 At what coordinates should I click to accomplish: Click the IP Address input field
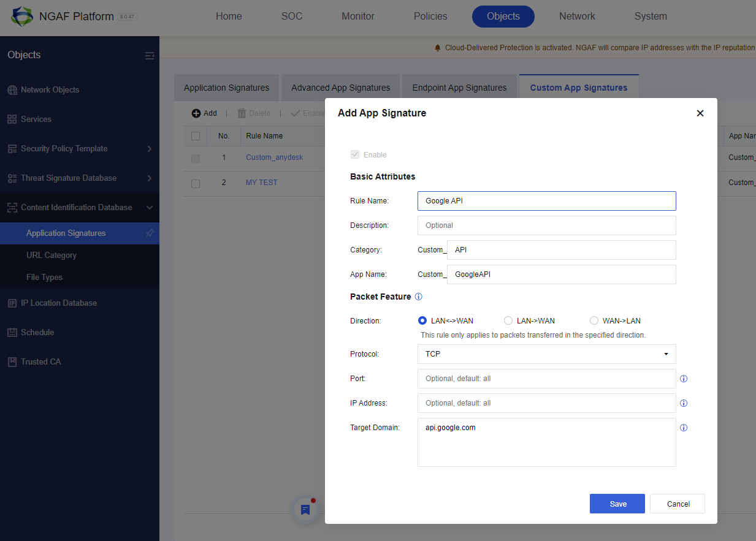(x=547, y=403)
